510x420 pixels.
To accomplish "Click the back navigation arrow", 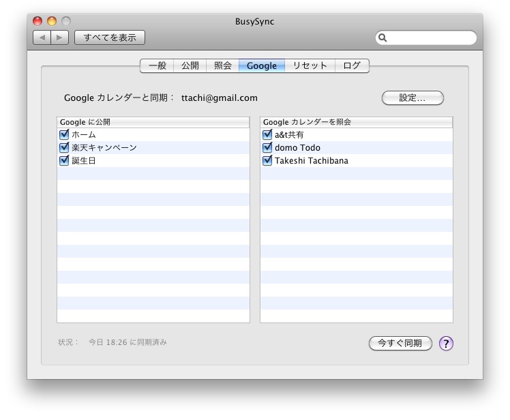I will point(42,37).
